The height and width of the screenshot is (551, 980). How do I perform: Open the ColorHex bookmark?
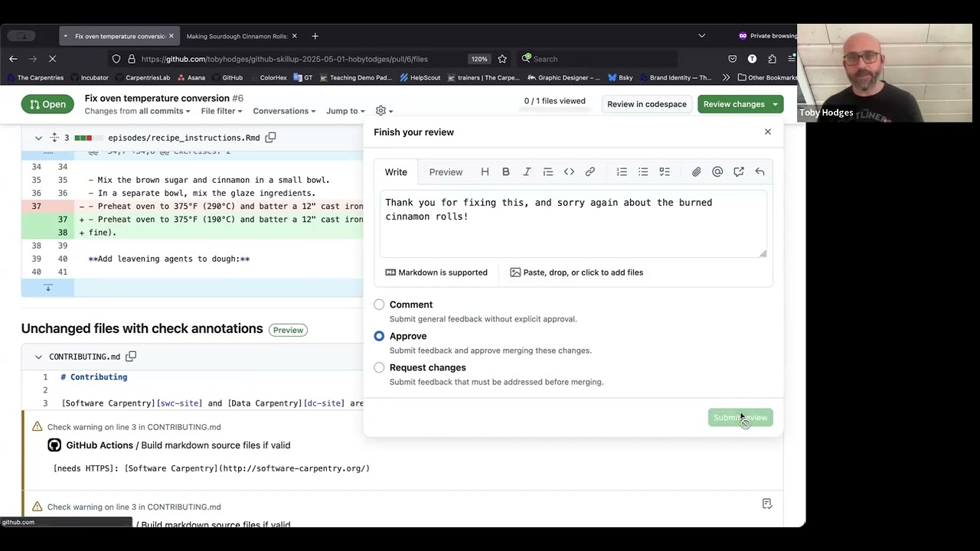click(x=268, y=77)
